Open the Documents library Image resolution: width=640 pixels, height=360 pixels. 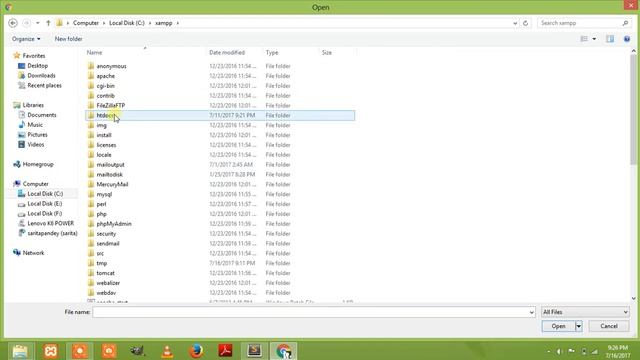pos(42,115)
